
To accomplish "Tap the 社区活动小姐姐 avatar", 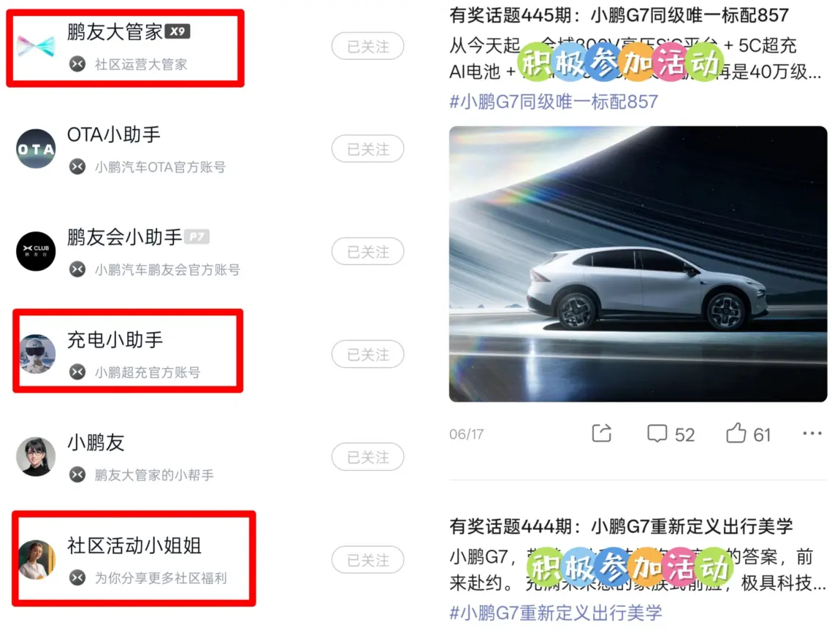I will click(x=37, y=559).
